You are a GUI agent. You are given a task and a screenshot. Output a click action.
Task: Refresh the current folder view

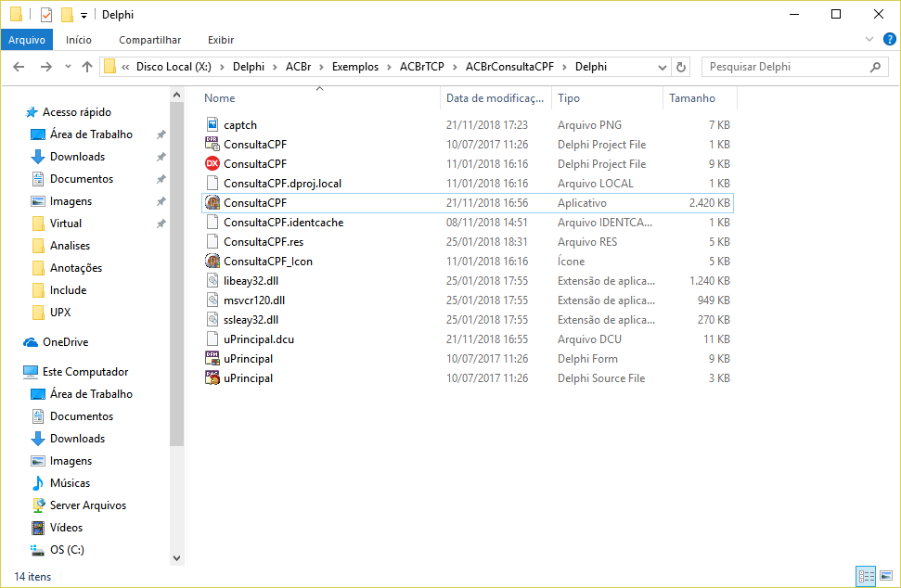tap(681, 67)
